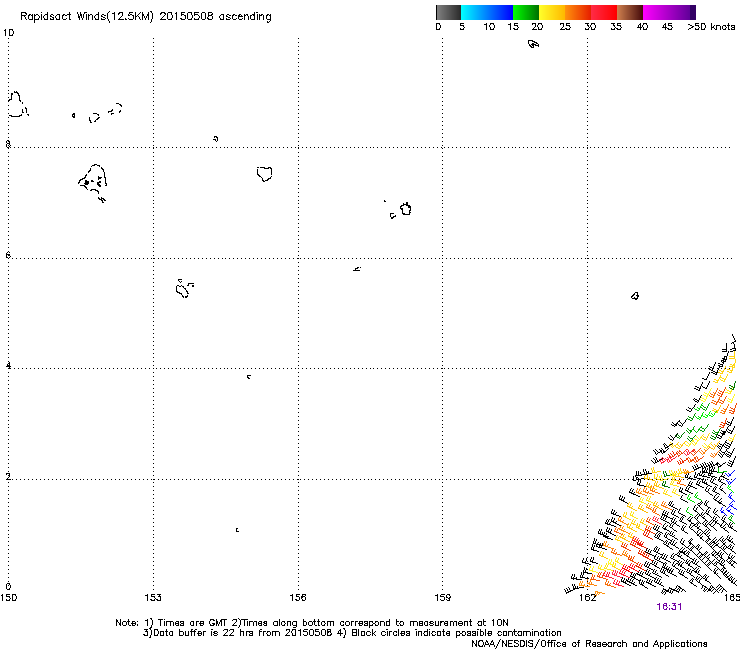Viewport: 740px width, 650px height.
Task: Click the '153' longitude axis label
Action: point(153,598)
